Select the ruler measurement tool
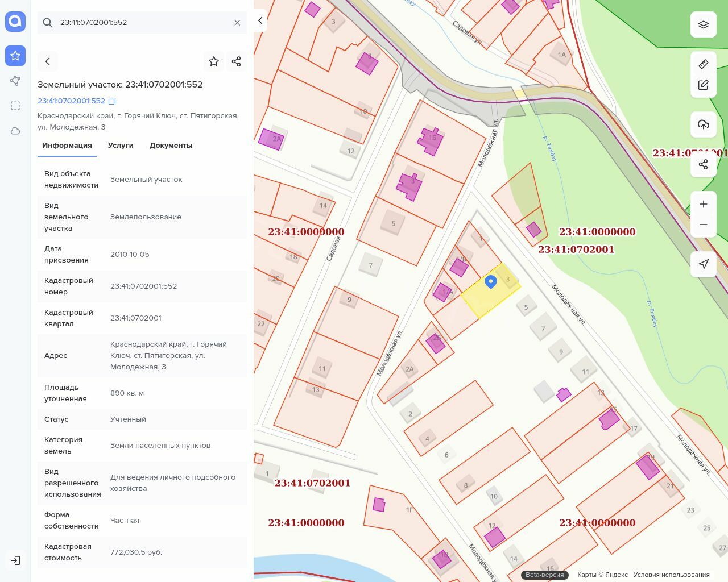The width and height of the screenshot is (728, 582). pos(703,64)
